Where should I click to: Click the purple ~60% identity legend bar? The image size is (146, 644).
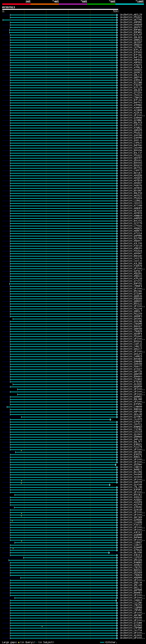pyautogui.click(x=73, y=4)
